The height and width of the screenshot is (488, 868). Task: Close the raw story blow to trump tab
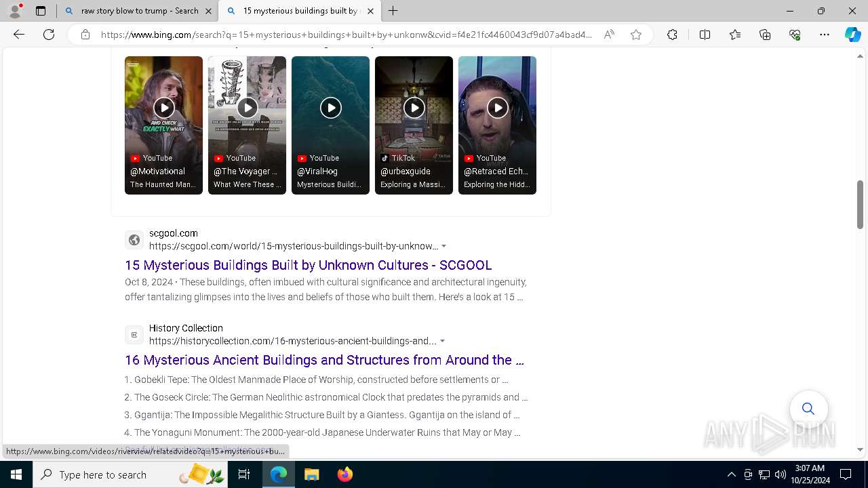point(208,11)
